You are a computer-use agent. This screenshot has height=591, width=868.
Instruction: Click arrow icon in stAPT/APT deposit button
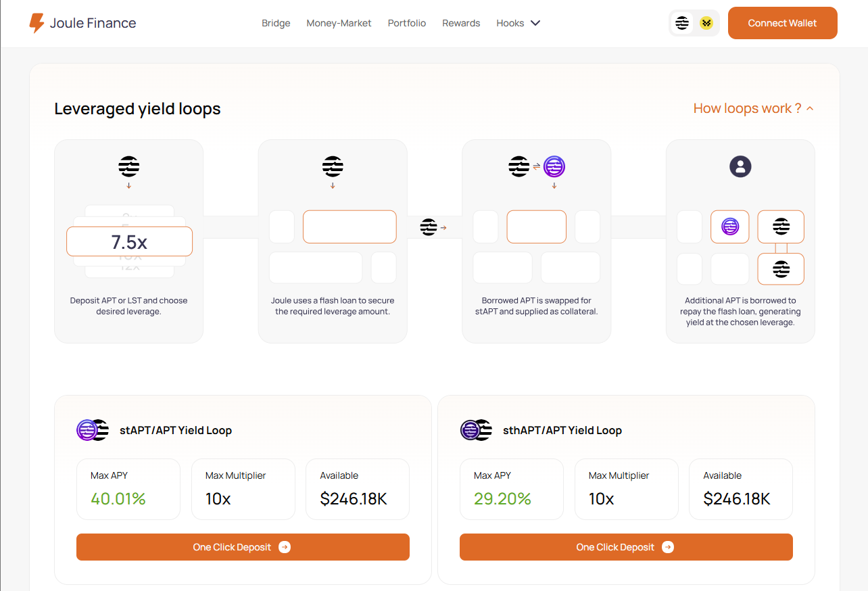point(285,547)
